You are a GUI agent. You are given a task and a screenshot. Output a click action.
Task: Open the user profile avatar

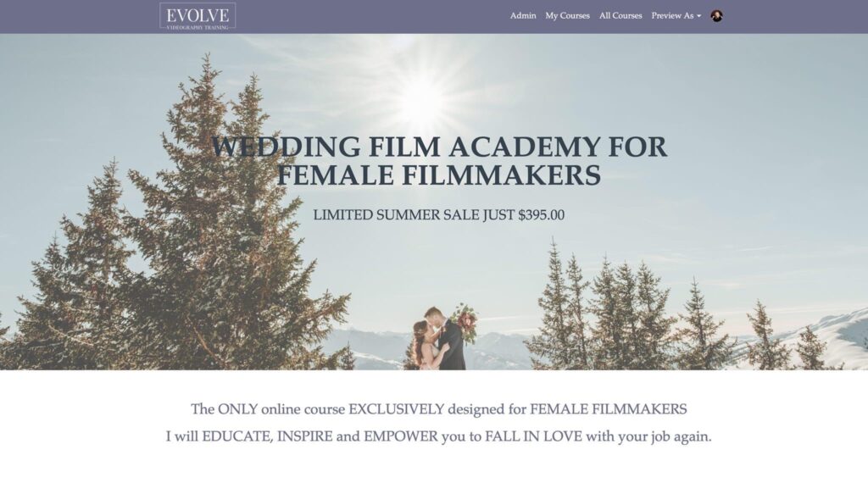[x=717, y=16]
